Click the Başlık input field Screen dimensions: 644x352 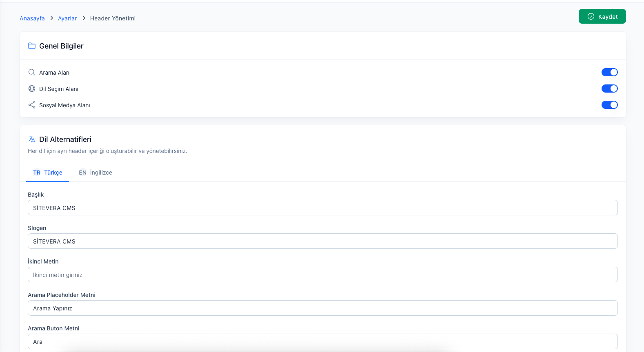[322, 208]
